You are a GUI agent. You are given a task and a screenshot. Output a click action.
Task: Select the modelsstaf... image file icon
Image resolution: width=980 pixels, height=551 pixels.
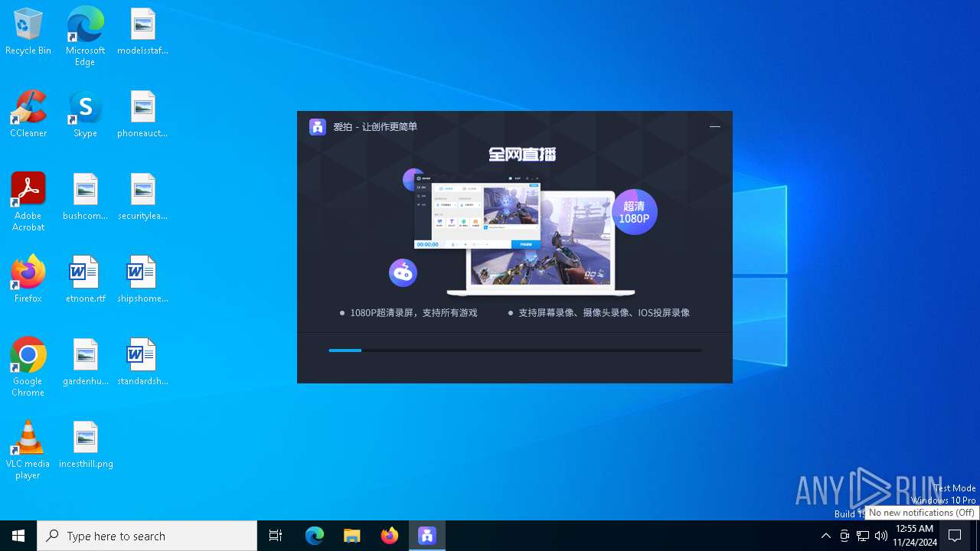coord(142,31)
